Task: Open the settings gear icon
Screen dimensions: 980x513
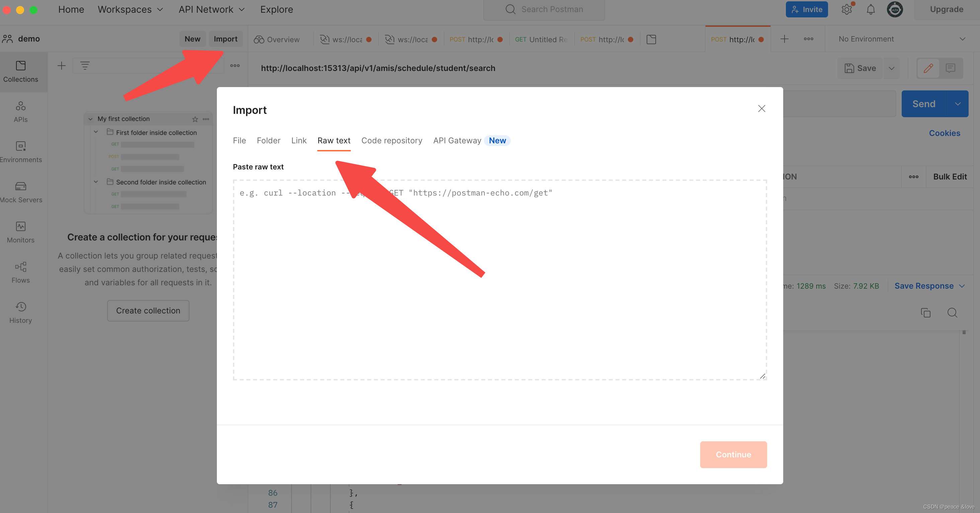Action: click(846, 9)
